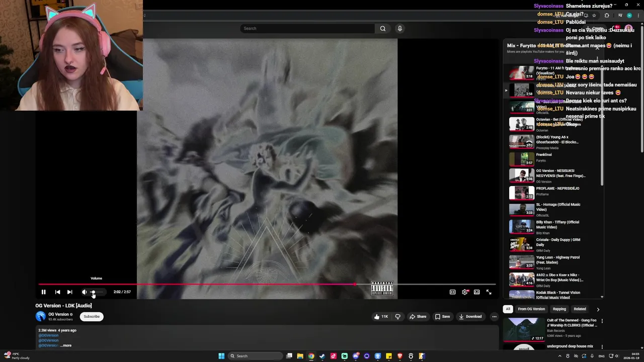Open the three-dot more actions menu
644x362 pixels.
[x=494, y=317]
